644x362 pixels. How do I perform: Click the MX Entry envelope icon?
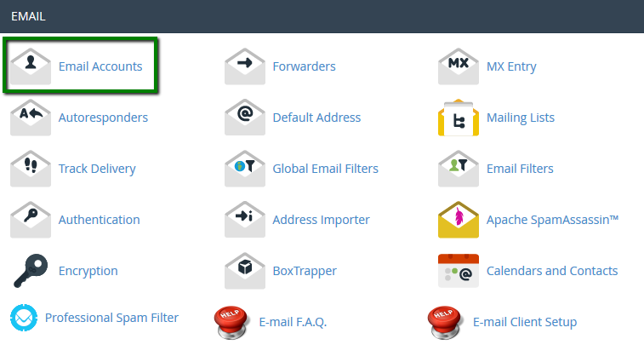(x=459, y=66)
